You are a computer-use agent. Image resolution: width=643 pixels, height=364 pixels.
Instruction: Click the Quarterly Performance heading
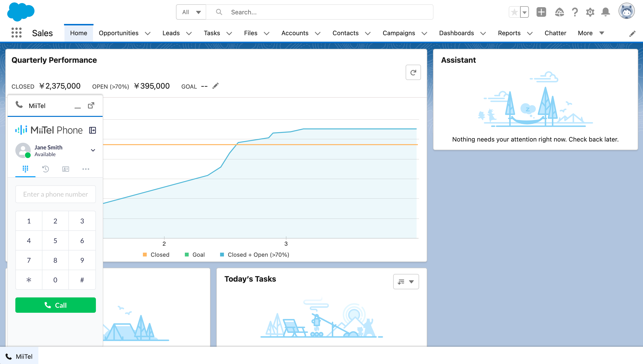pyautogui.click(x=54, y=60)
